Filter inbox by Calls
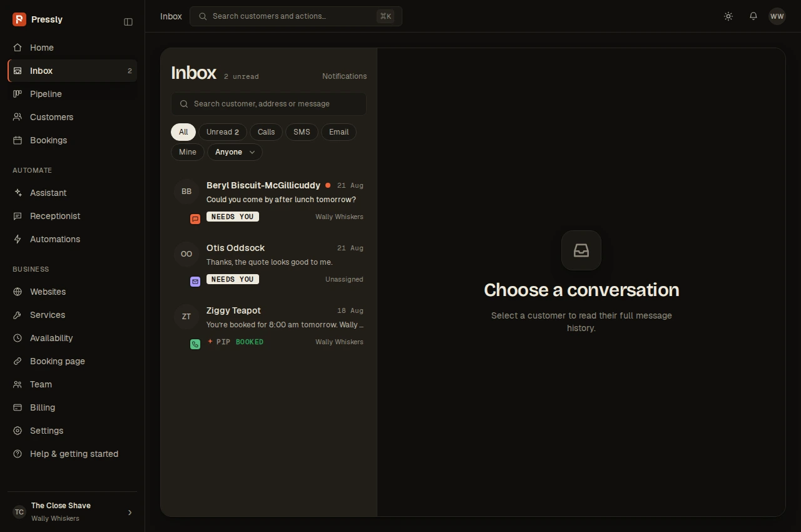Screen dimensions: 801x532 [266, 132]
